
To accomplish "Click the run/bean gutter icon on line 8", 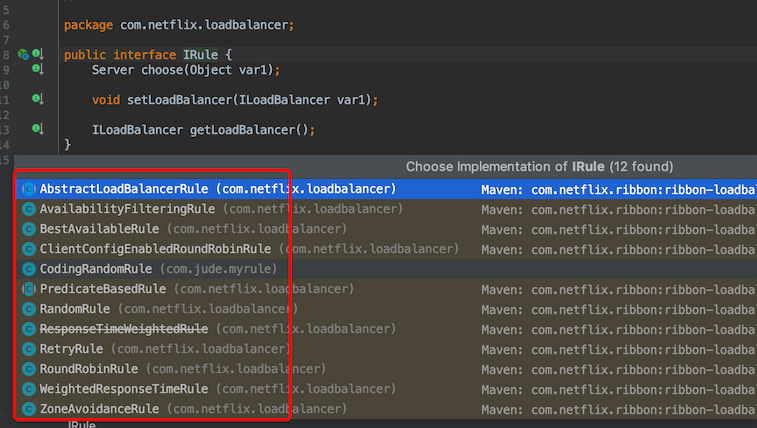I will [23, 55].
